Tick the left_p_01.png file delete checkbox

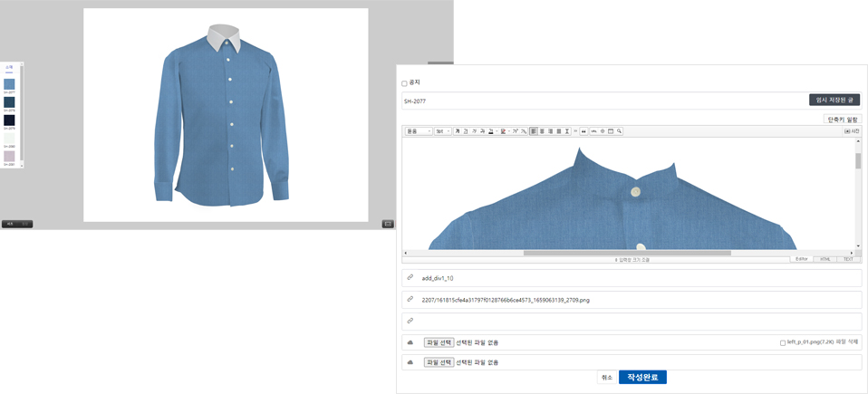coord(782,343)
